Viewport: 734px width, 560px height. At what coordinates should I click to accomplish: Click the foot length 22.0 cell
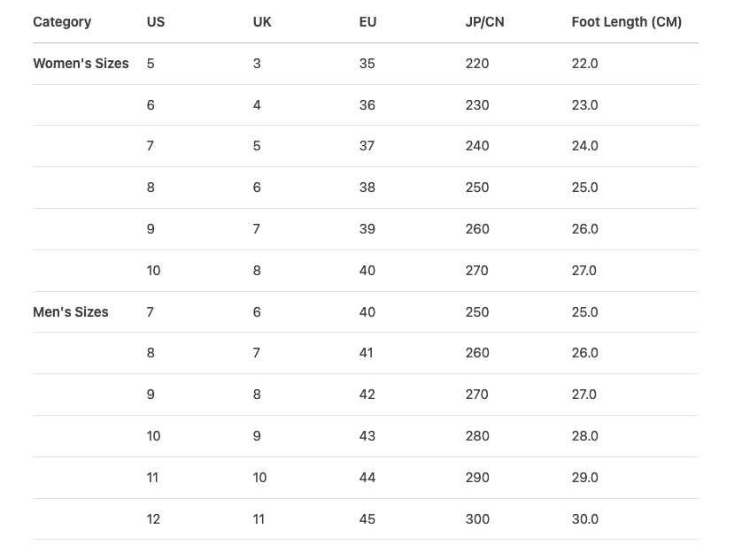pos(584,64)
